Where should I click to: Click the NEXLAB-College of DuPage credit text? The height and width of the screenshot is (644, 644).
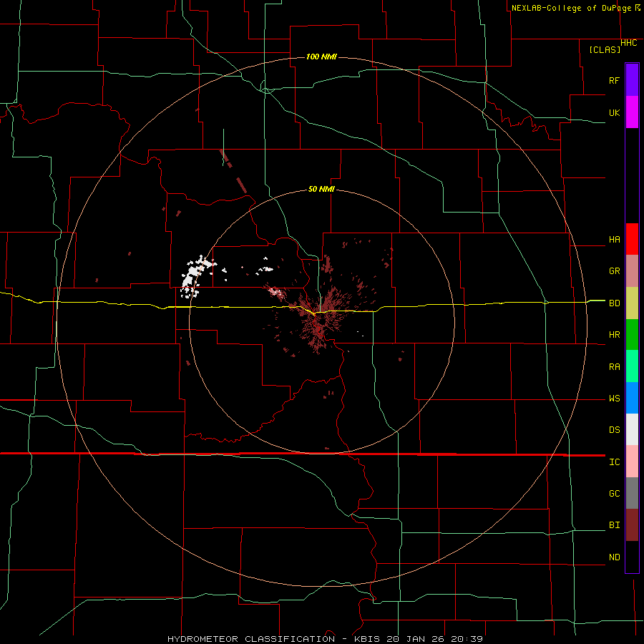[x=572, y=8]
